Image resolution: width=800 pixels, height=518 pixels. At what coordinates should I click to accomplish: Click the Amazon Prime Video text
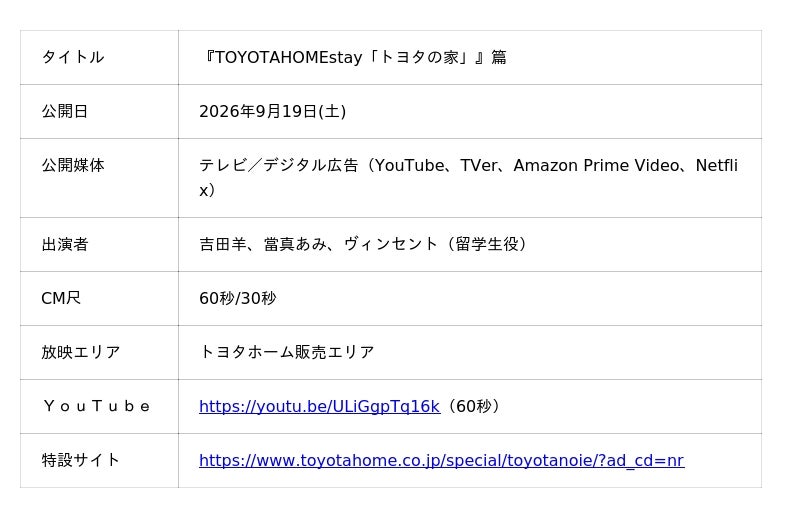coord(596,165)
